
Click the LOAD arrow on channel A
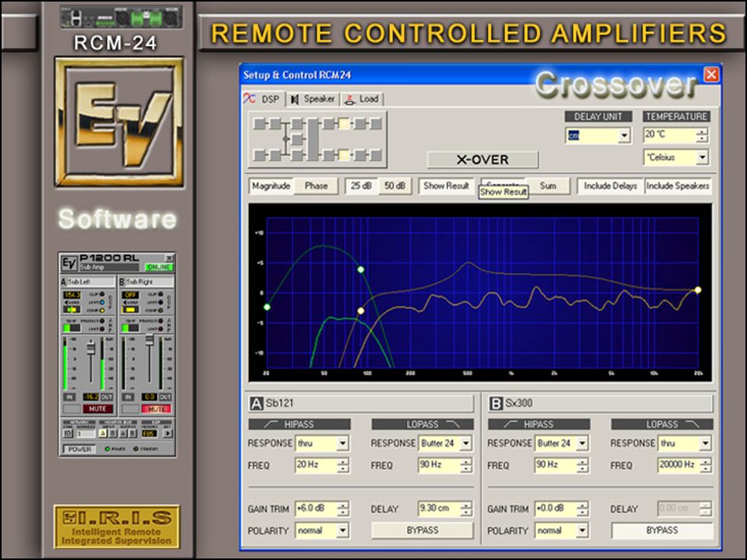[65, 303]
